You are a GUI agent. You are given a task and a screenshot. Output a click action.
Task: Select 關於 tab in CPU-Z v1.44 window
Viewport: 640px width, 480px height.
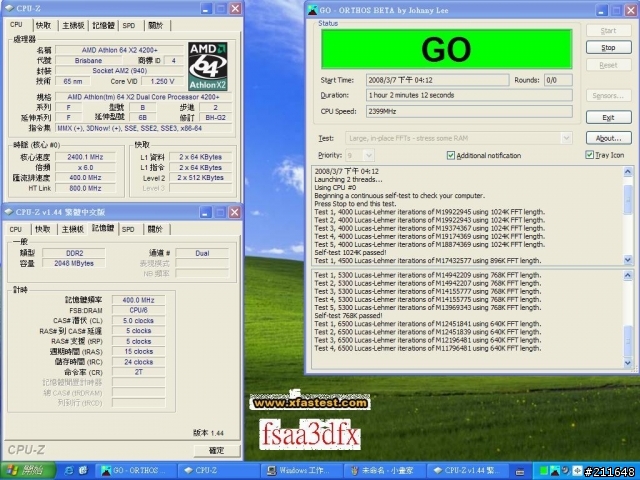(x=155, y=229)
